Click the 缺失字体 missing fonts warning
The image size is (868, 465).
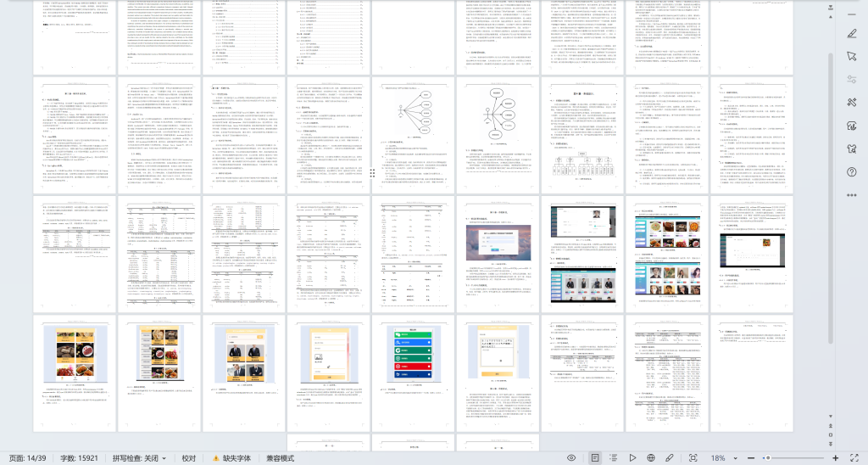pos(231,458)
